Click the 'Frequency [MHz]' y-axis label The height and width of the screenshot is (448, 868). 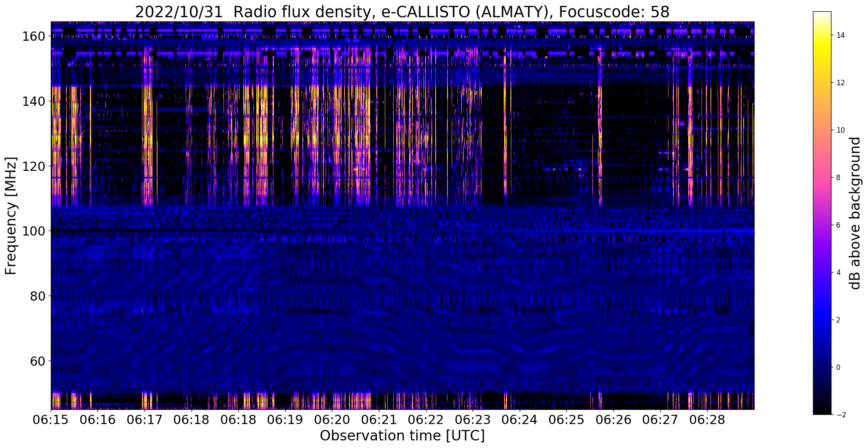coord(11,216)
